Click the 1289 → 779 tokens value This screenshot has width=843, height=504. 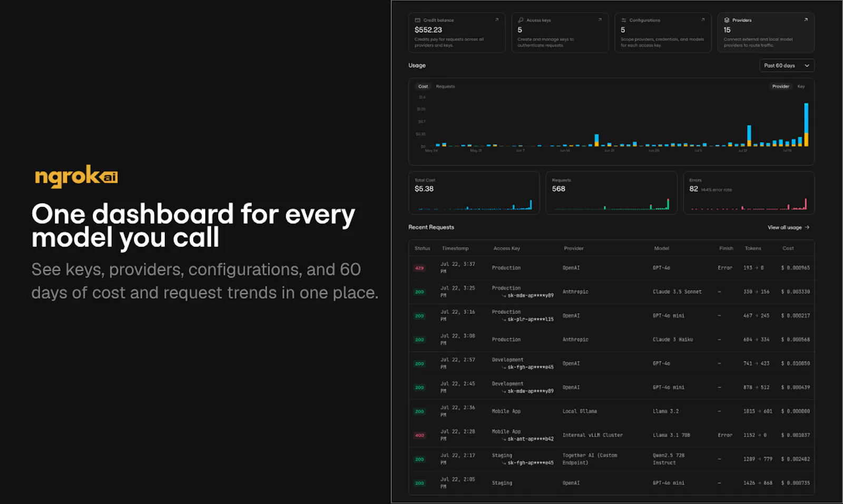[x=758, y=459]
